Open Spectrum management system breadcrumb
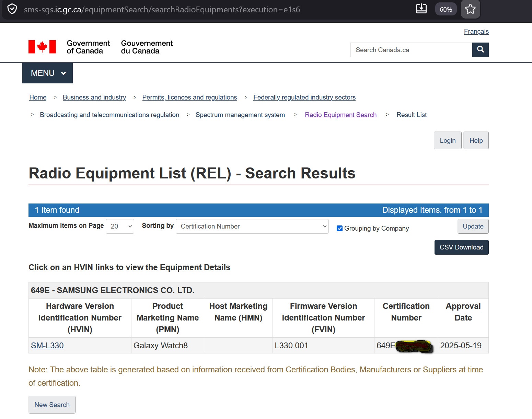This screenshot has height=419, width=532. 240,115
